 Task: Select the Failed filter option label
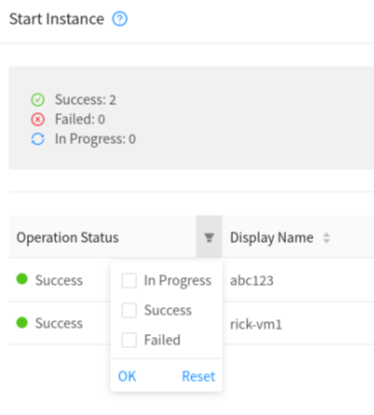pos(162,340)
